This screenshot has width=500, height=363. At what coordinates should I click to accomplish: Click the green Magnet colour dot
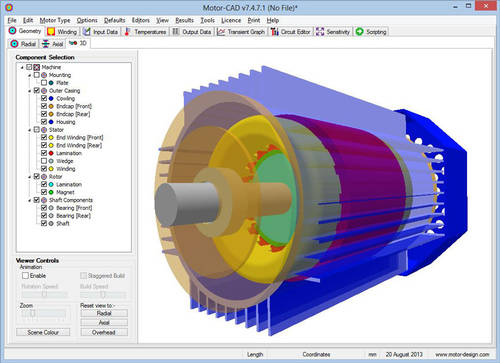(x=51, y=192)
